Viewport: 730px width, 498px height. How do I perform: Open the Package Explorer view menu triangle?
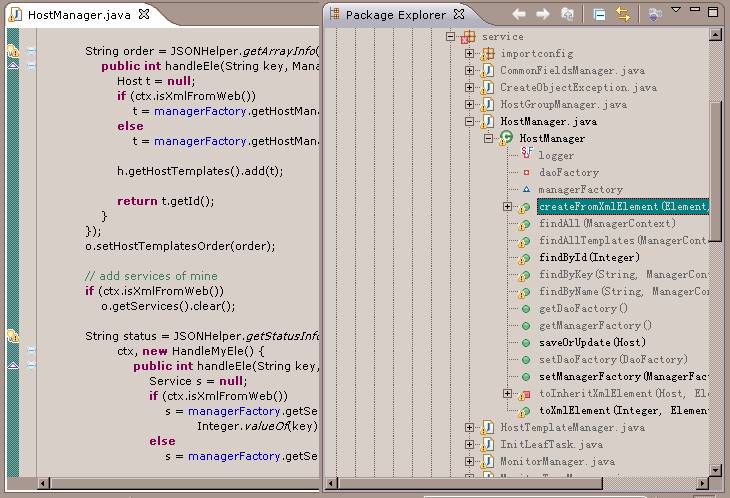[x=676, y=10]
